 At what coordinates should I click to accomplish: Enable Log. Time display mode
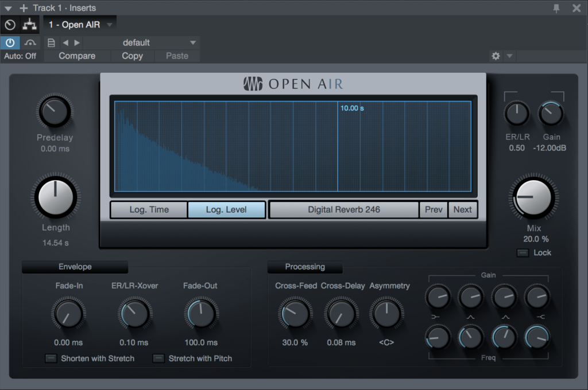tap(149, 210)
